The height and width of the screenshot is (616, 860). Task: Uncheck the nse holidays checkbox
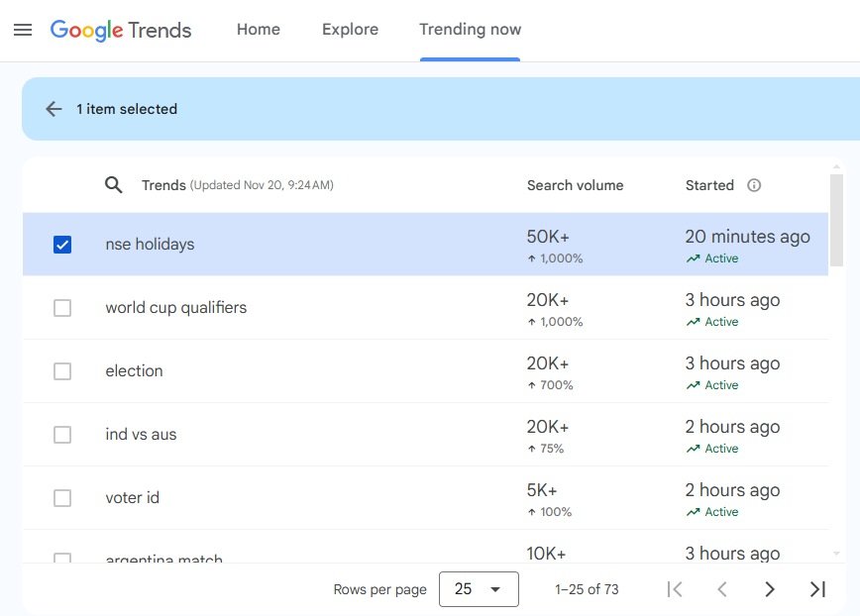[62, 245]
